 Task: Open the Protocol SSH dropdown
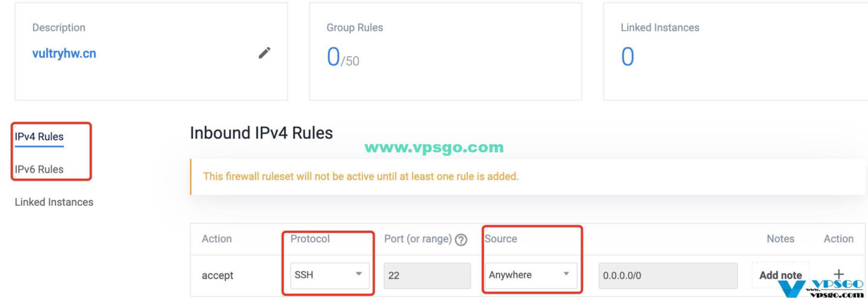point(330,275)
